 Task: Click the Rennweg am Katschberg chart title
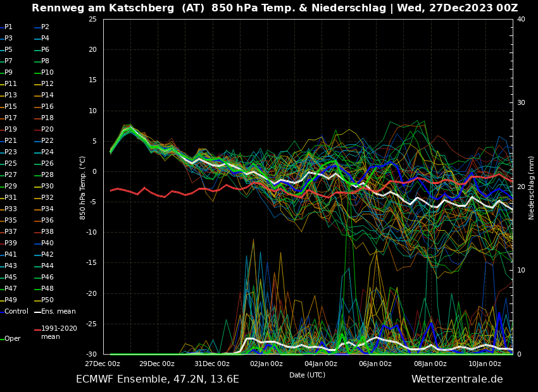click(275, 8)
